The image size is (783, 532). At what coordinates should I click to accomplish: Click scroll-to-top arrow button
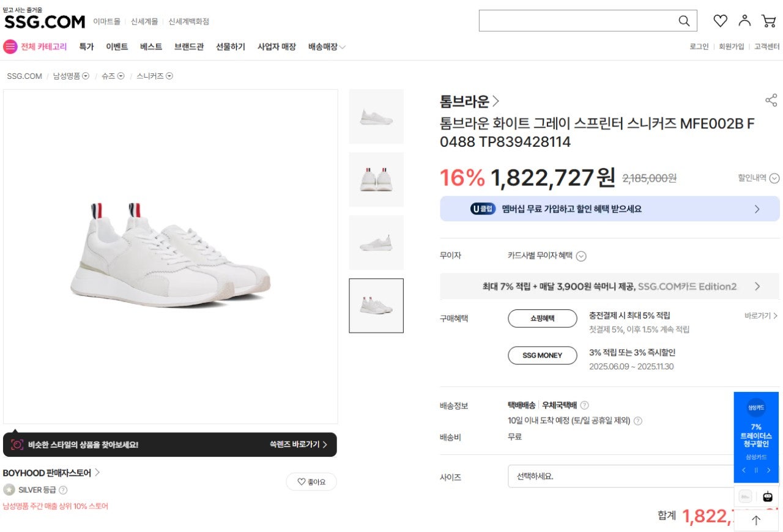(756, 520)
